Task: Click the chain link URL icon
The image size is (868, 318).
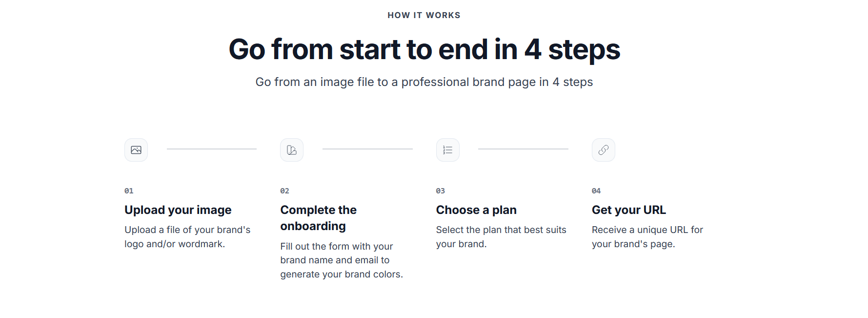Action: click(x=604, y=150)
